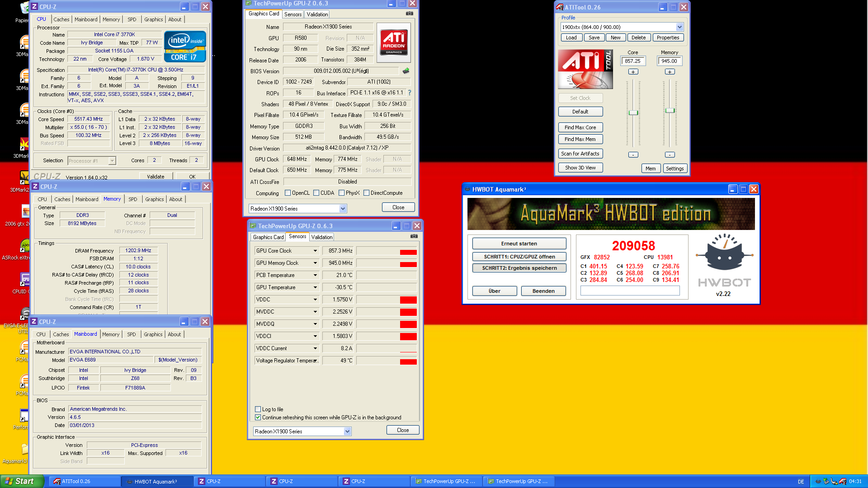Click the plus button above Memory slider
This screenshot has height=488, width=868.
670,72
